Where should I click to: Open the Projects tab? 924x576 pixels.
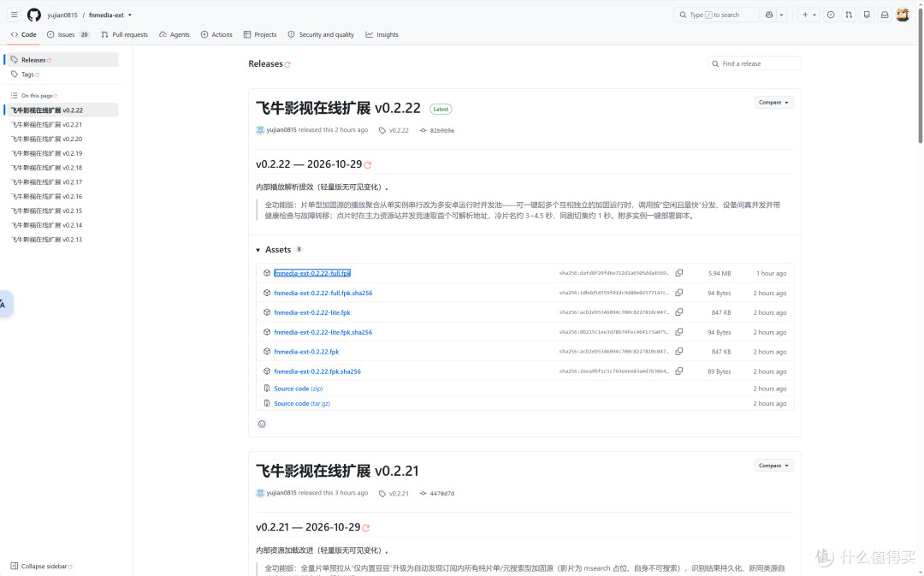coord(260,35)
